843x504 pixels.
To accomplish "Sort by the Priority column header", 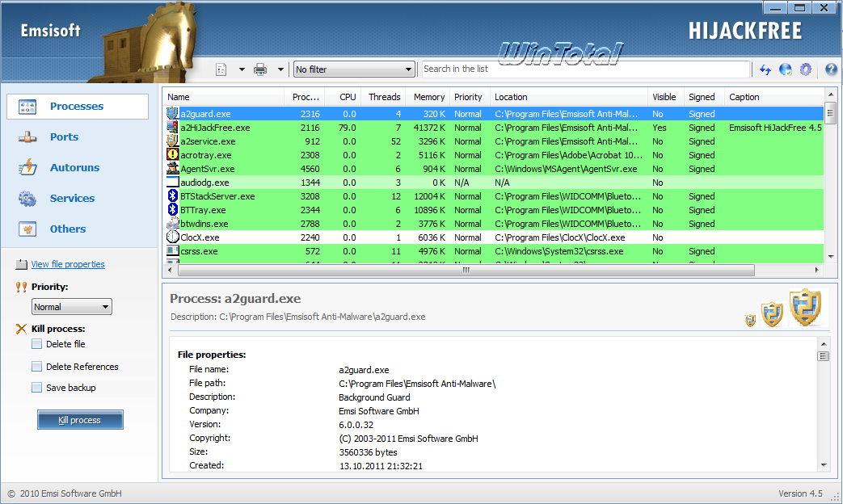I will coord(469,97).
